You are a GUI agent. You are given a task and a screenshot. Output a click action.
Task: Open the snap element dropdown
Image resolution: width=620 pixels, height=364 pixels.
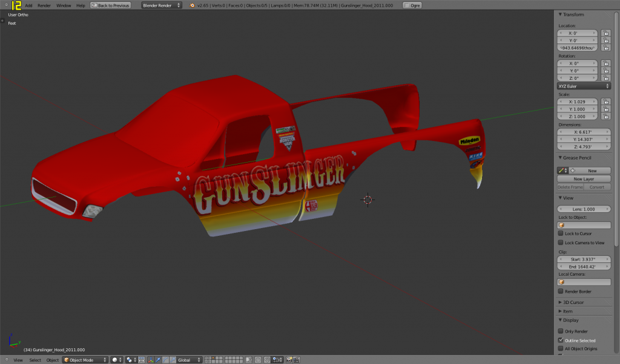pyautogui.click(x=279, y=360)
